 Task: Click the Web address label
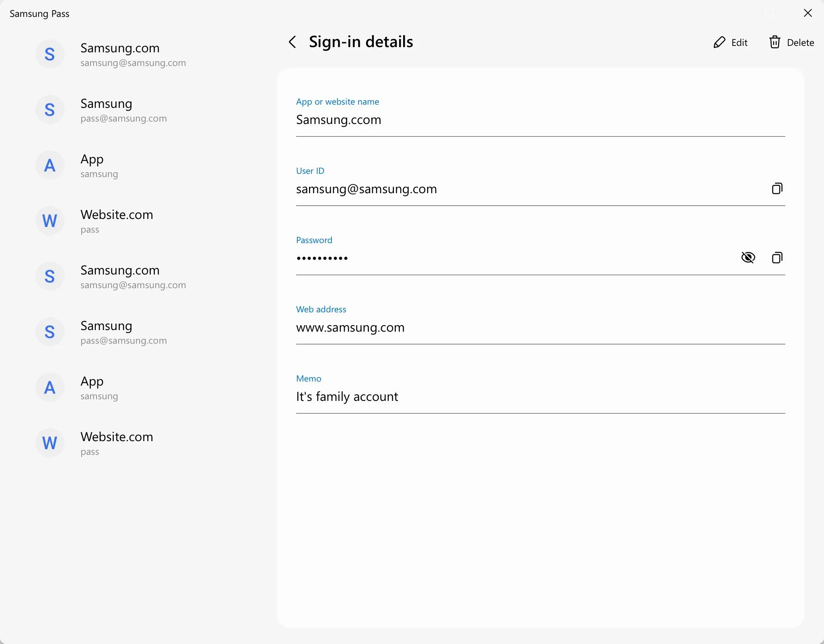click(321, 310)
